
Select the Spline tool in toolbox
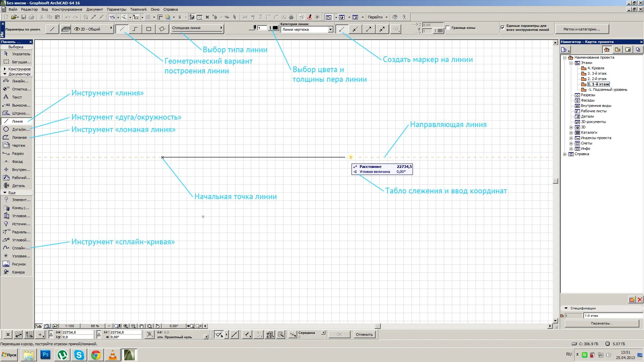tap(17, 248)
